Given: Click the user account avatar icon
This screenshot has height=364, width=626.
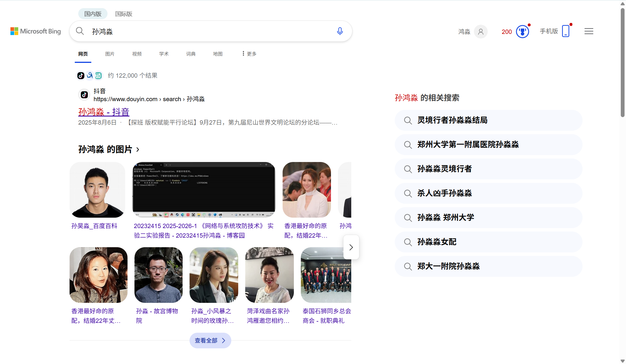Looking at the screenshot, I should coord(481,31).
